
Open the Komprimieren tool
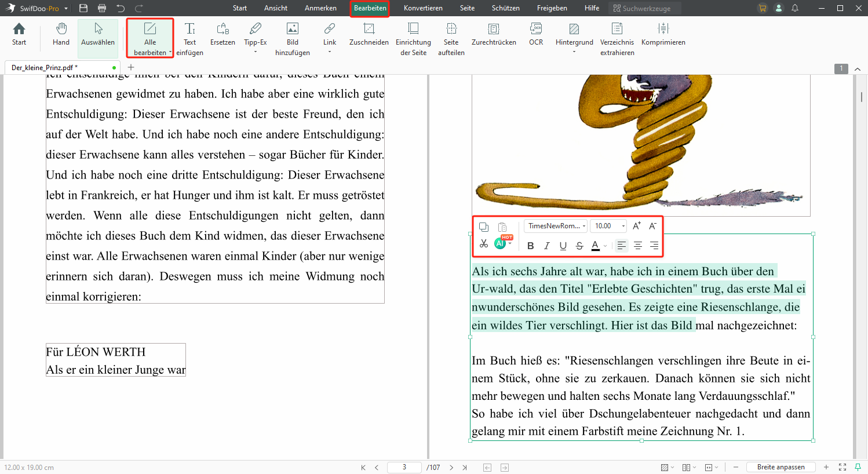663,34
